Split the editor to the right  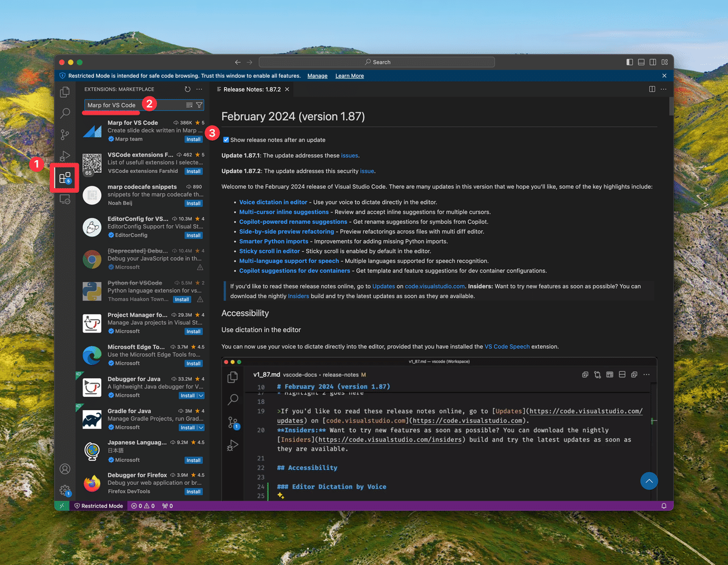point(652,89)
